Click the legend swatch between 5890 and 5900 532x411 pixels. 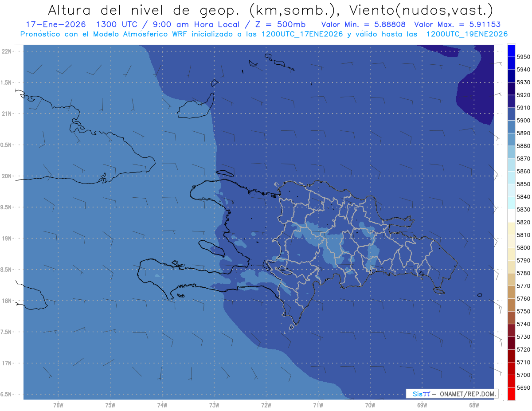point(511,127)
